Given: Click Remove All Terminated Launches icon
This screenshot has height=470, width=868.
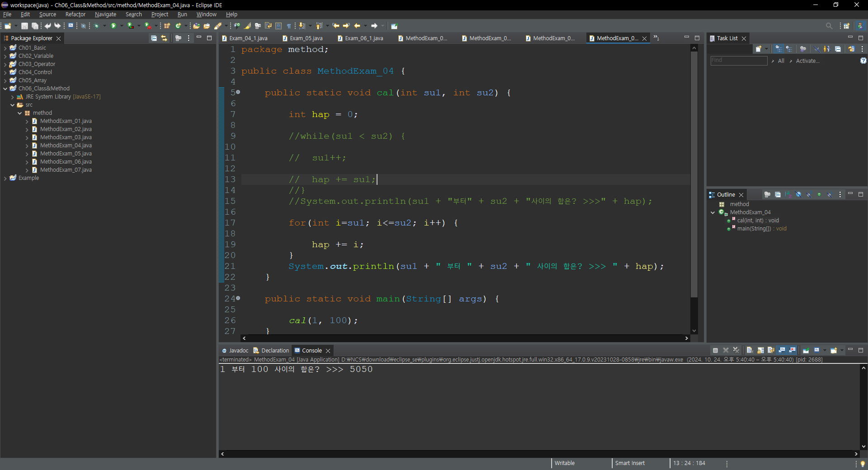Looking at the screenshot, I should 736,350.
